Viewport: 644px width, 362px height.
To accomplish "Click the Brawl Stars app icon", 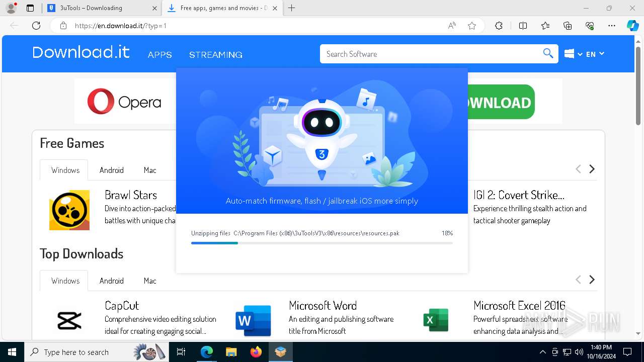I will tap(69, 210).
